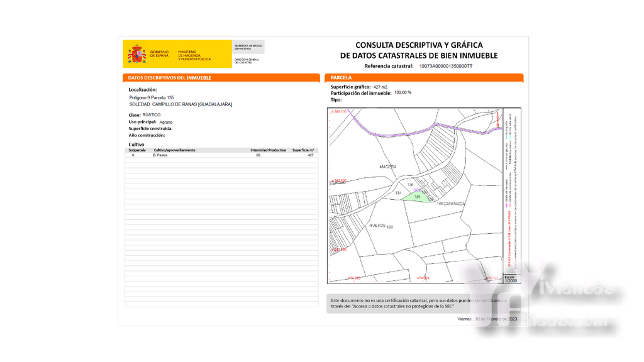This screenshot has height=362, width=644.
Task: Select the "427 m2" graphic surface value
Action: [380, 87]
